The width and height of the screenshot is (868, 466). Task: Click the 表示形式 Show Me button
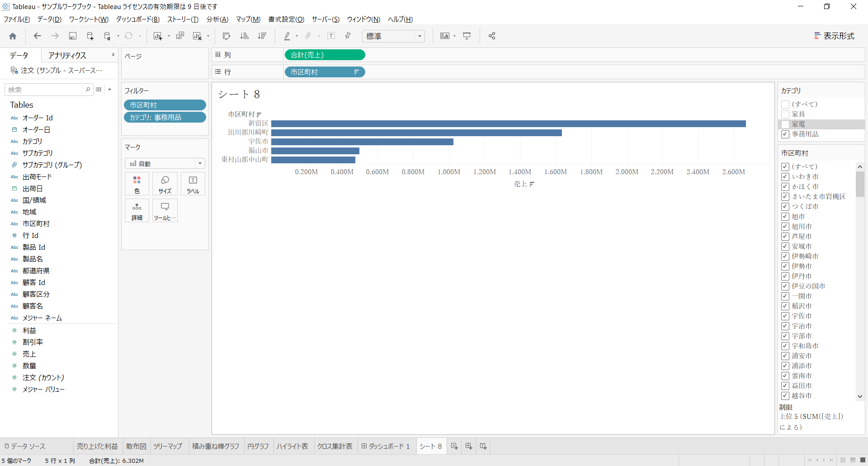tap(834, 36)
